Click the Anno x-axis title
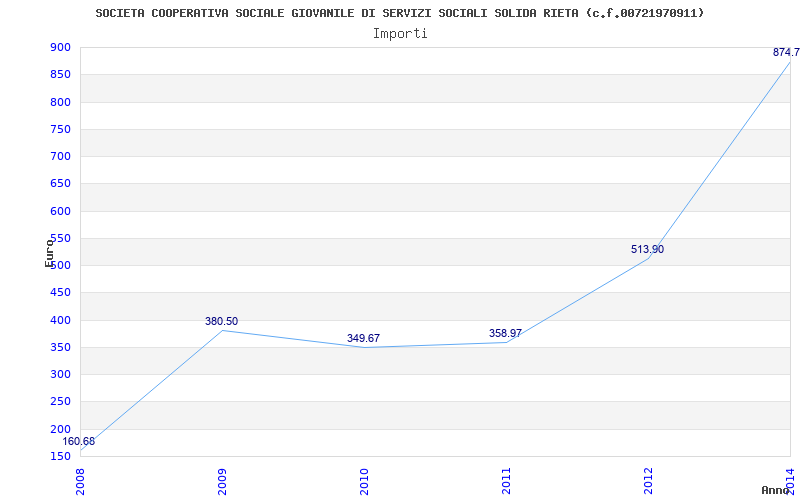The width and height of the screenshot is (800, 500). click(776, 490)
